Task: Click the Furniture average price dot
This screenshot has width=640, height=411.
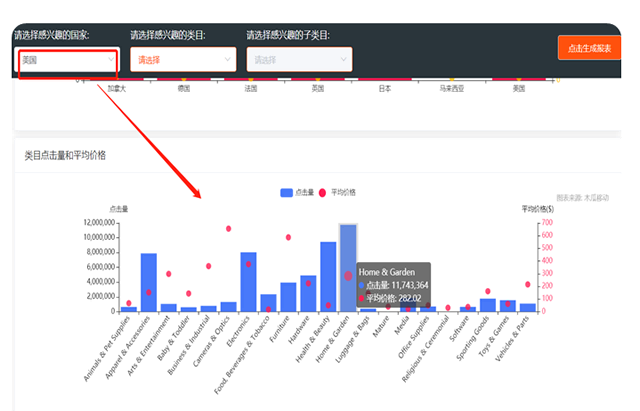Action: tap(288, 237)
